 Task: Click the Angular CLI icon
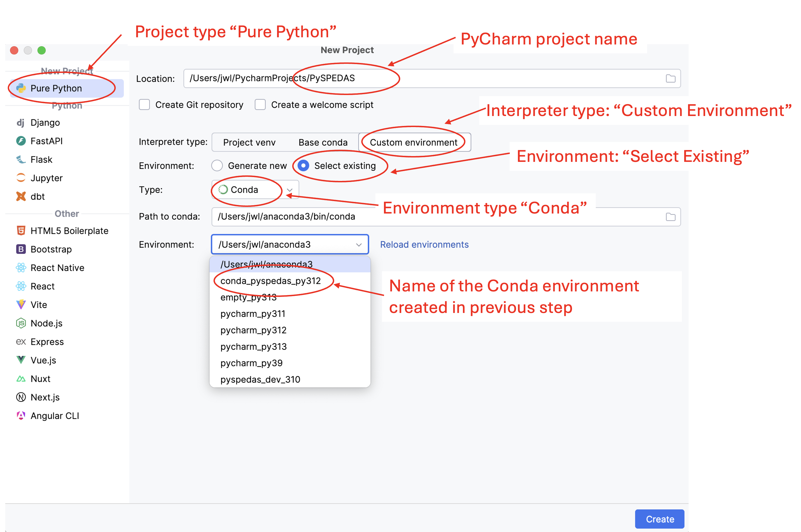click(21, 416)
